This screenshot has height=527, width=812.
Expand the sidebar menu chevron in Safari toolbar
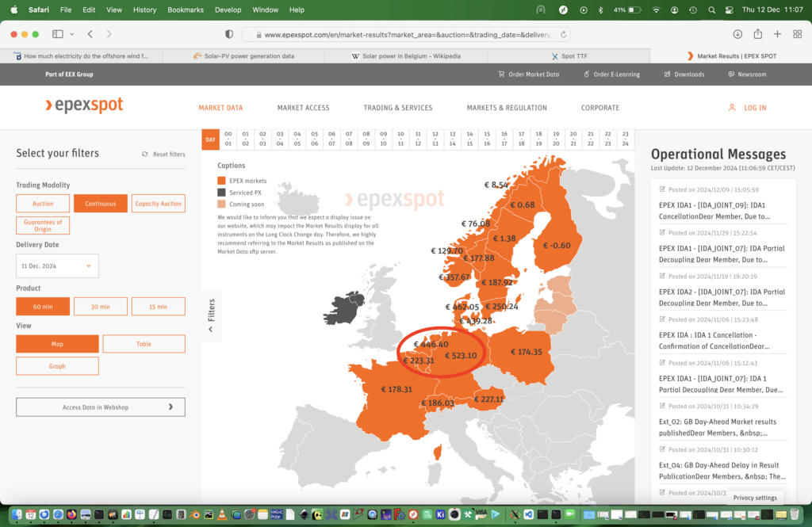(72, 34)
